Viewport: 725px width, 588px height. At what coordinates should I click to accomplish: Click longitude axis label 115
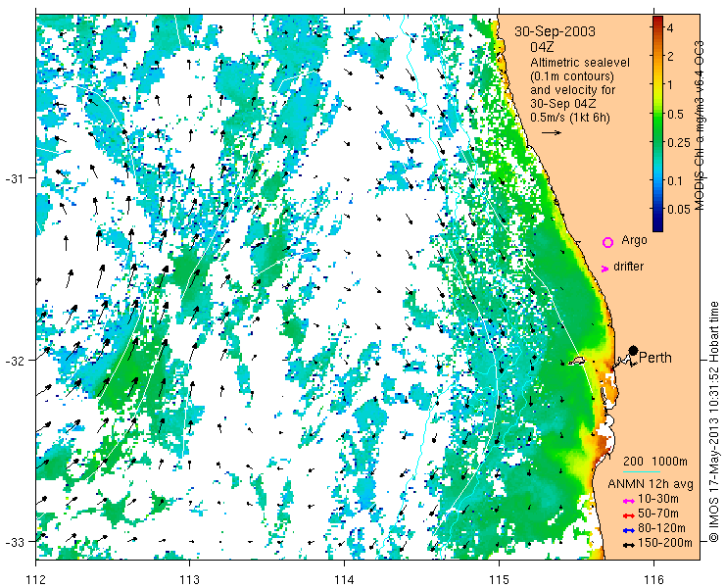click(499, 579)
